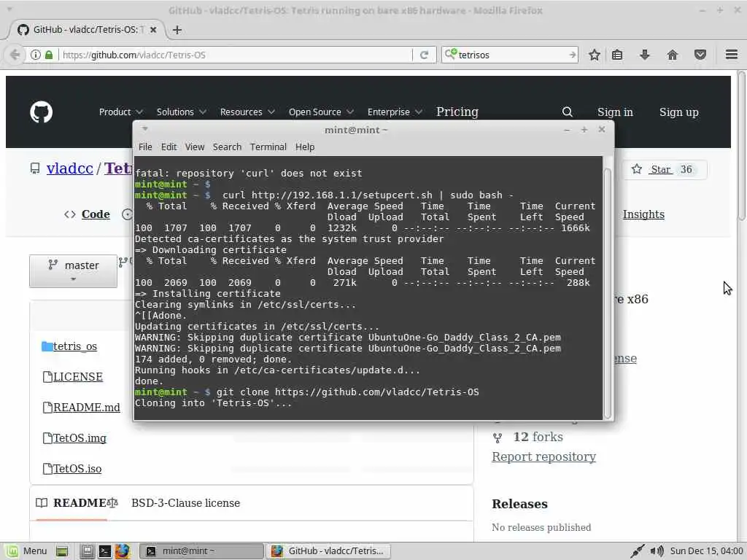
Task: Go to Firefox home page icon
Action: (672, 55)
